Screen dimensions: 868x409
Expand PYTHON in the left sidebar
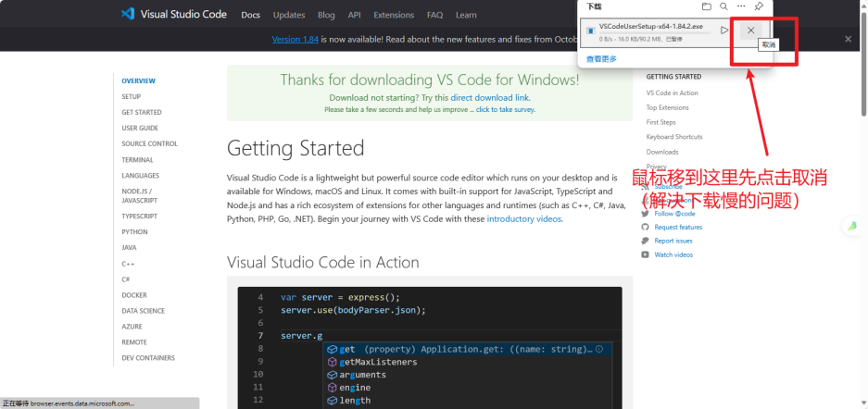coord(134,232)
